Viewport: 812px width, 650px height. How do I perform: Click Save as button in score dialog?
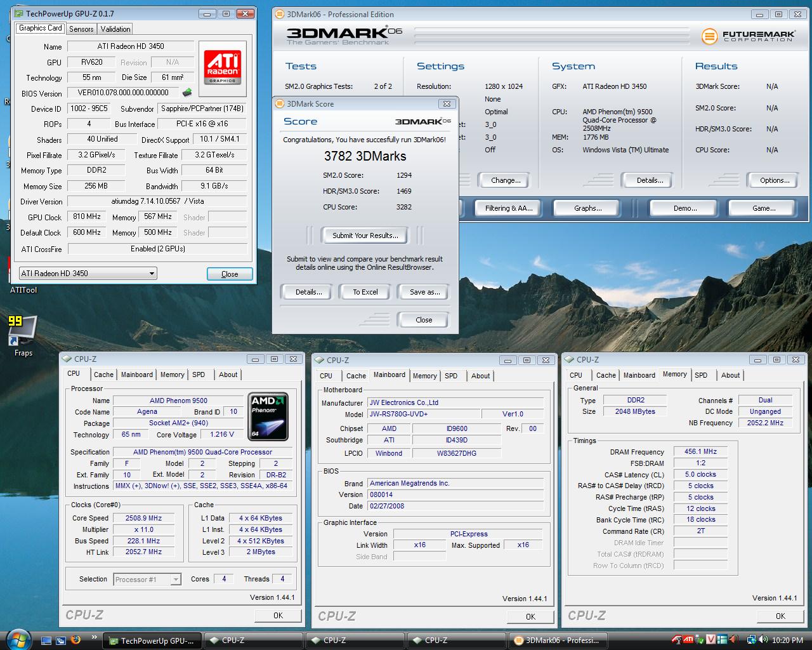click(x=424, y=292)
